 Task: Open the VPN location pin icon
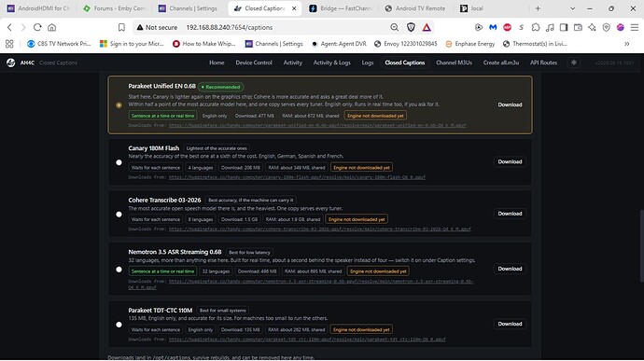607,27
